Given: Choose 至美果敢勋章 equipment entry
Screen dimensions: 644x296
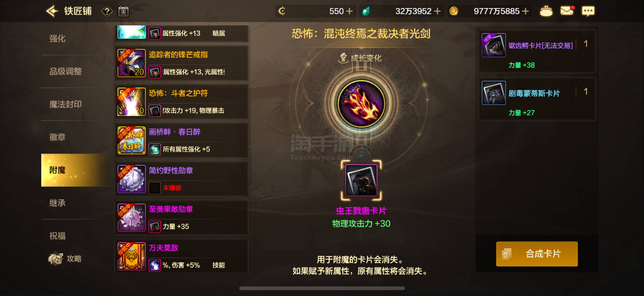Looking at the screenshot, I should point(182,217).
